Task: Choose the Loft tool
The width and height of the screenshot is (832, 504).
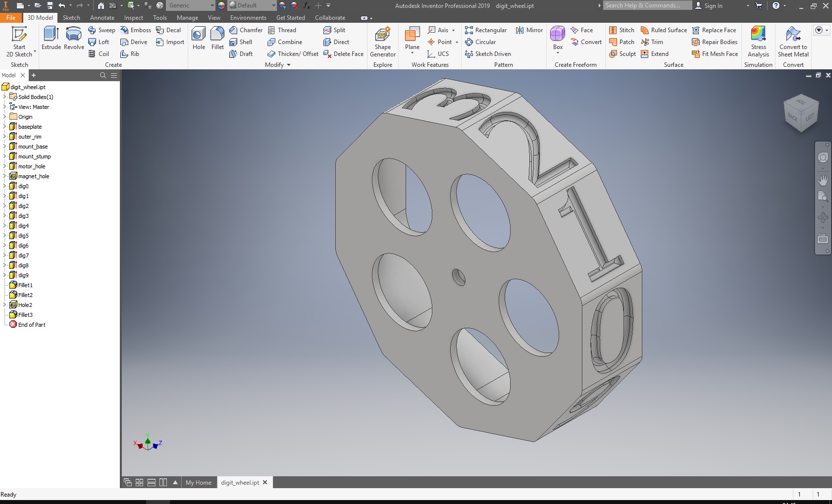Action: pos(99,42)
